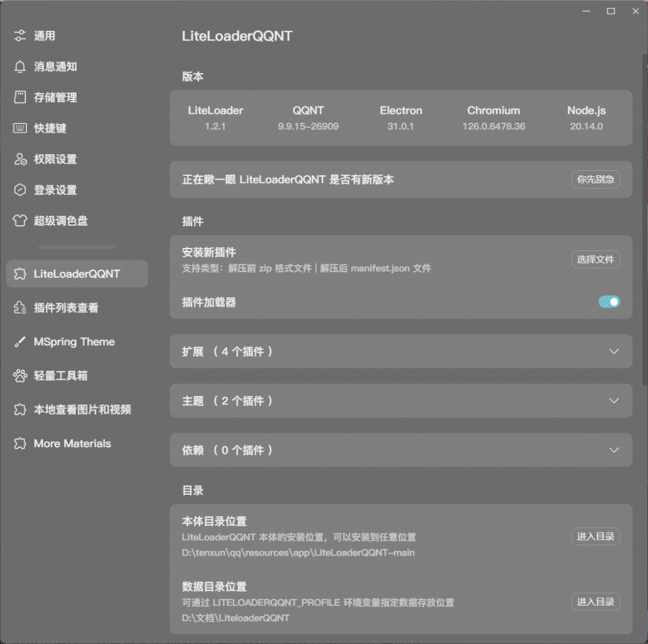Click the puzzle icon beside LiteLoaderQQNT
The height and width of the screenshot is (644, 648).
tap(20, 273)
